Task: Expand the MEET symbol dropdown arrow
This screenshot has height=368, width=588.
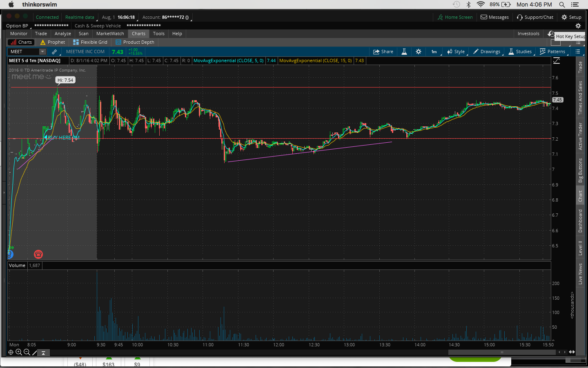Action: pos(42,52)
